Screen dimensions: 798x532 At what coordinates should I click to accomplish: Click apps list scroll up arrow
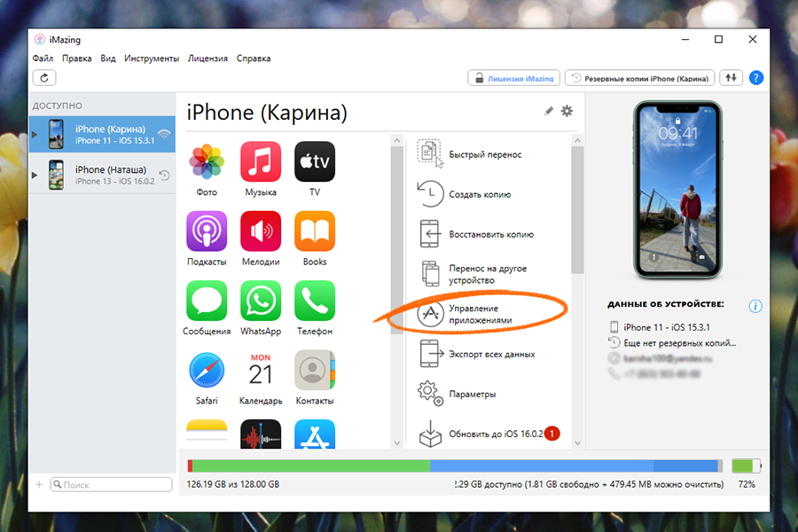[x=397, y=140]
